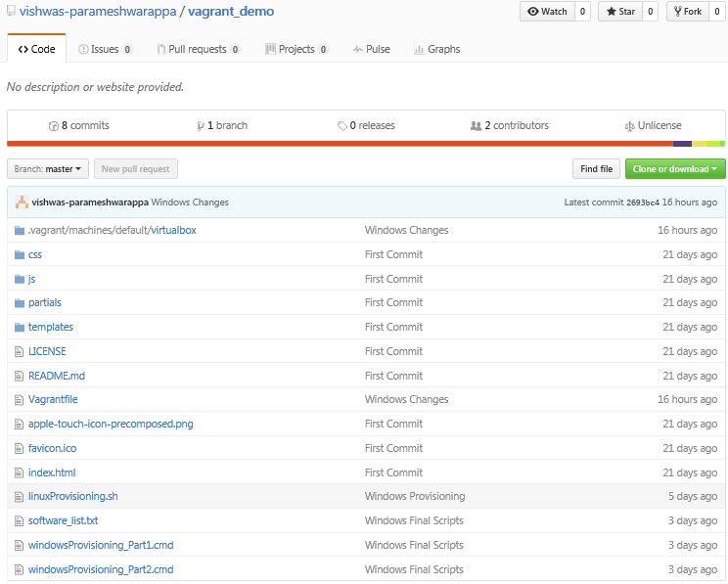Click the stargazers count next to Star
Screen dimensions: 728x584
point(651,12)
